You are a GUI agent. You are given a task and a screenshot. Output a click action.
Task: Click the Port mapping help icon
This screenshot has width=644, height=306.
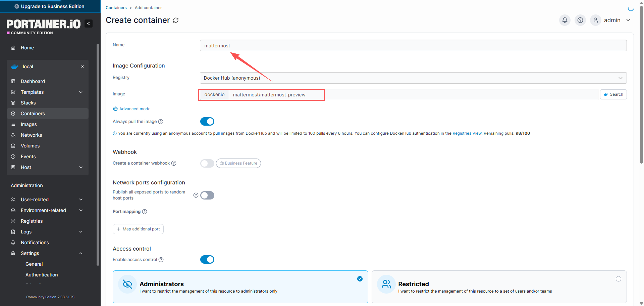(145, 212)
